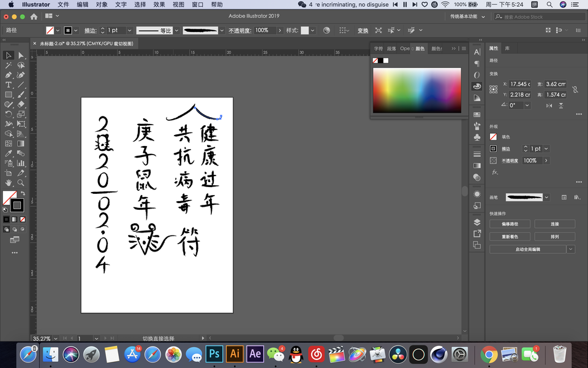Select the Eraser tool
Image resolution: width=588 pixels, height=368 pixels.
tap(21, 104)
